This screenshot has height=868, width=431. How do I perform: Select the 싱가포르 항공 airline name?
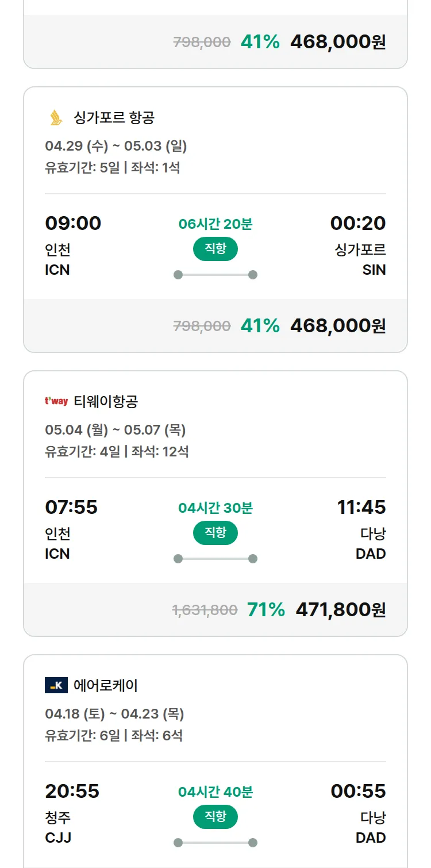pyautogui.click(x=114, y=118)
